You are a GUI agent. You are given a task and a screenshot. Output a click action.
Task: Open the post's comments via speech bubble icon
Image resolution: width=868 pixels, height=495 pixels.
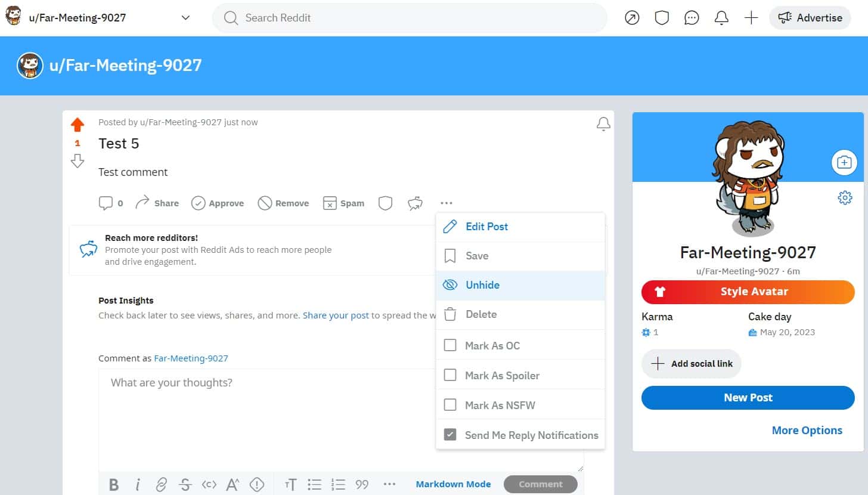[106, 203]
